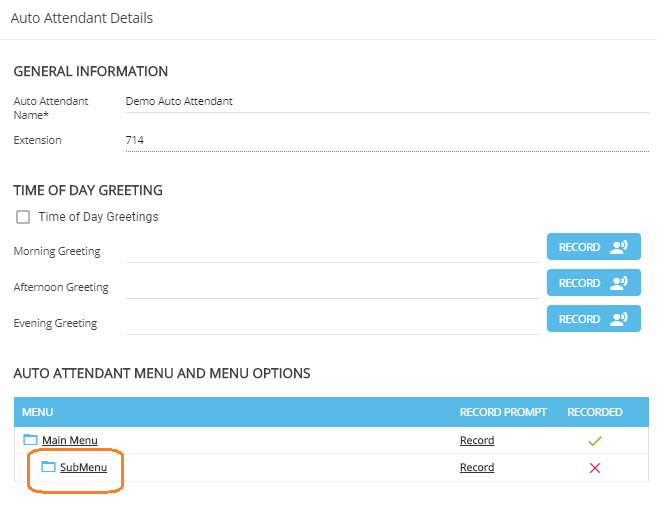The width and height of the screenshot is (657, 512).
Task: Click the RECORD PROMPT column header
Action: point(503,412)
